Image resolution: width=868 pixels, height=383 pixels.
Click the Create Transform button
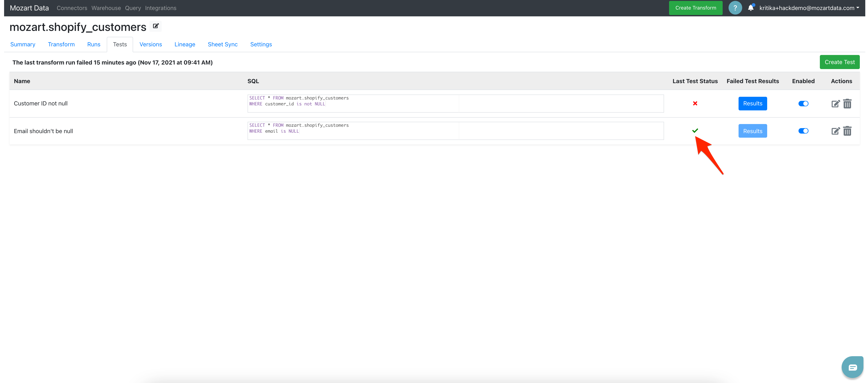pyautogui.click(x=695, y=8)
